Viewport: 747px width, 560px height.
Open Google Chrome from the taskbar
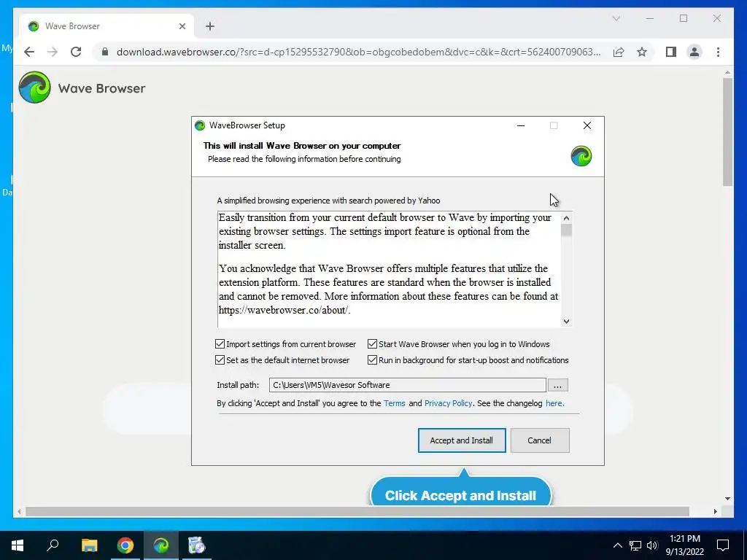pos(125,545)
